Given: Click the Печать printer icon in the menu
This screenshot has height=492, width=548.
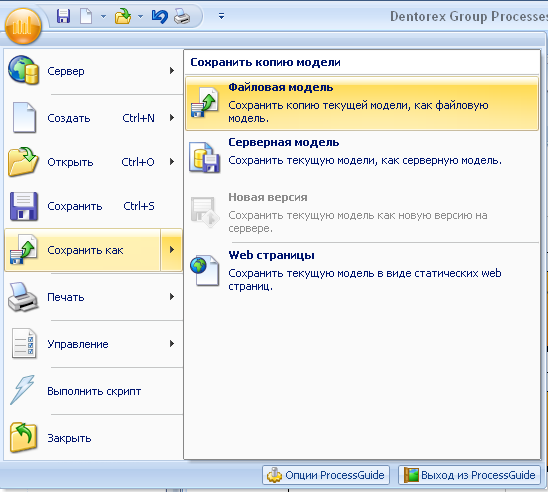Looking at the screenshot, I should (23, 297).
